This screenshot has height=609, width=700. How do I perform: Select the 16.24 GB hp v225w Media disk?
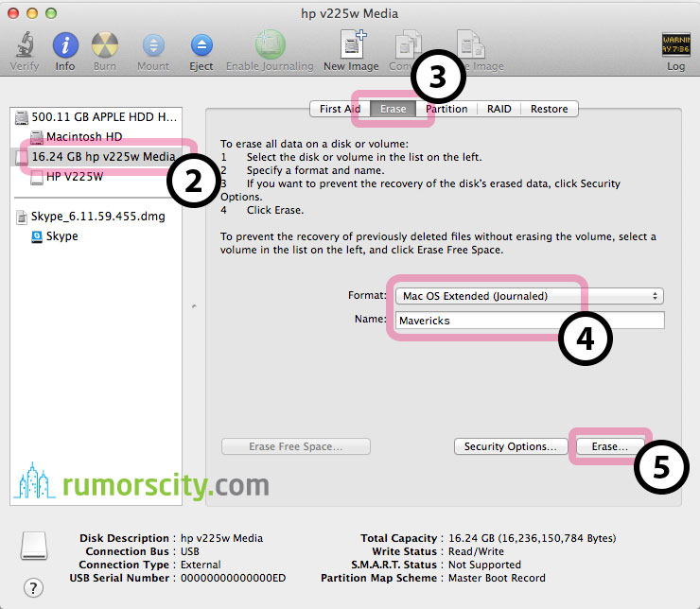click(x=96, y=157)
